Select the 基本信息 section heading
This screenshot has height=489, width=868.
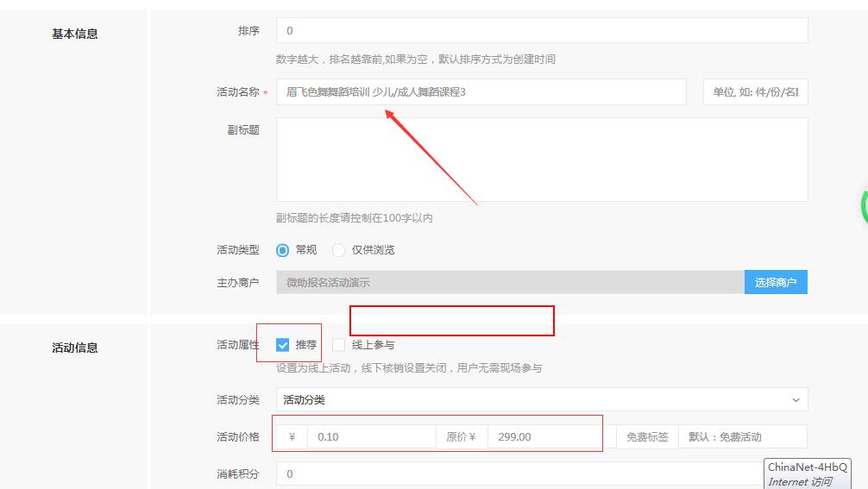[75, 34]
